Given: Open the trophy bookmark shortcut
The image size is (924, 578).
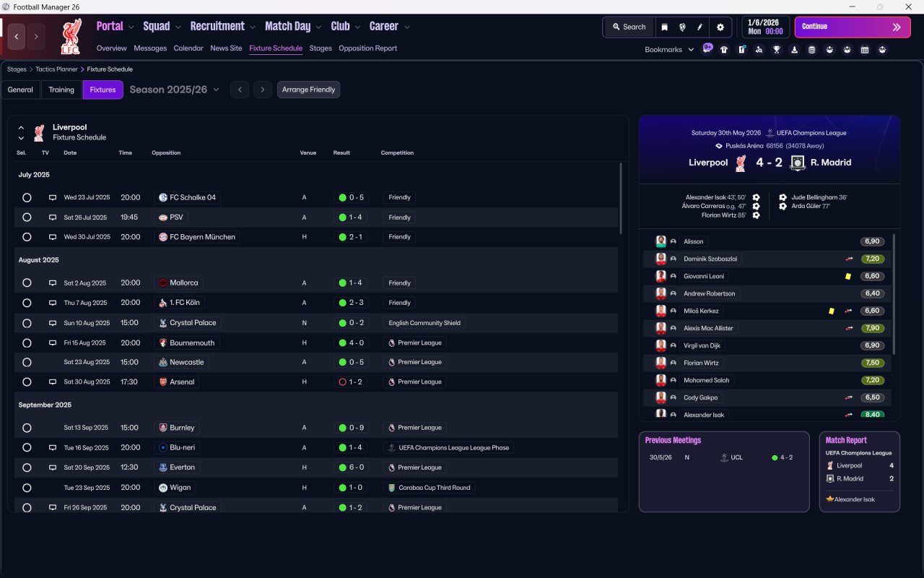Looking at the screenshot, I should tap(777, 50).
